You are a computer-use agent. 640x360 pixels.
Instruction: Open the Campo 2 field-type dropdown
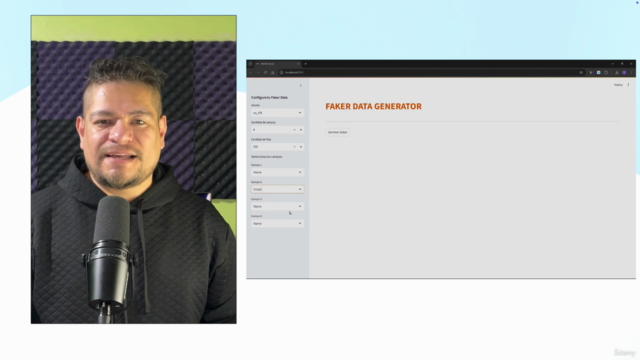[277, 189]
